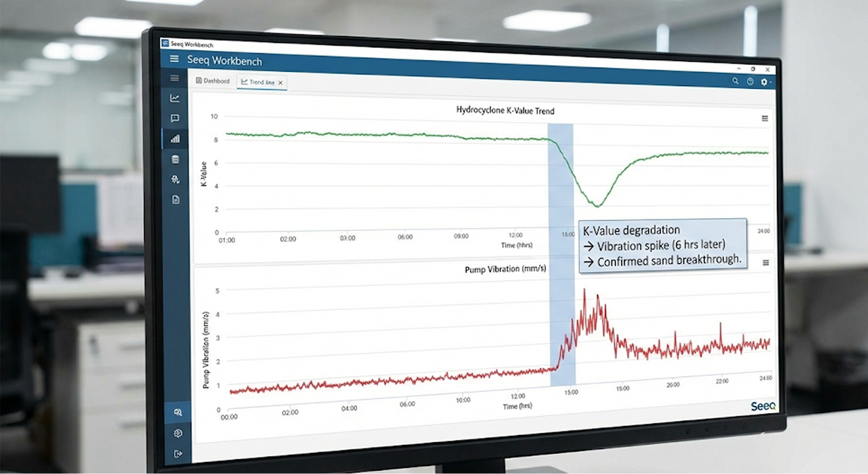The width and height of the screenshot is (868, 474).
Task: Switch to the Dashbord tab
Action: point(213,81)
